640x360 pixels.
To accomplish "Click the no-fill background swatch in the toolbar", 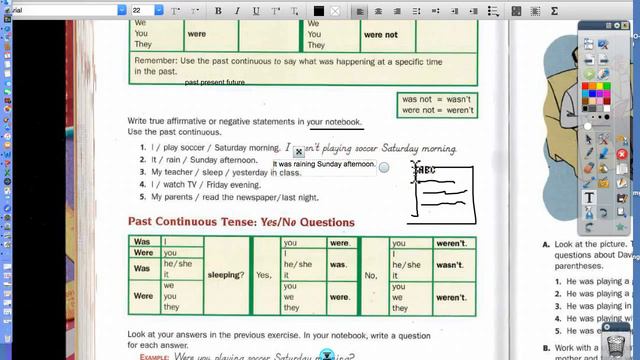I will pyautogui.click(x=335, y=11).
